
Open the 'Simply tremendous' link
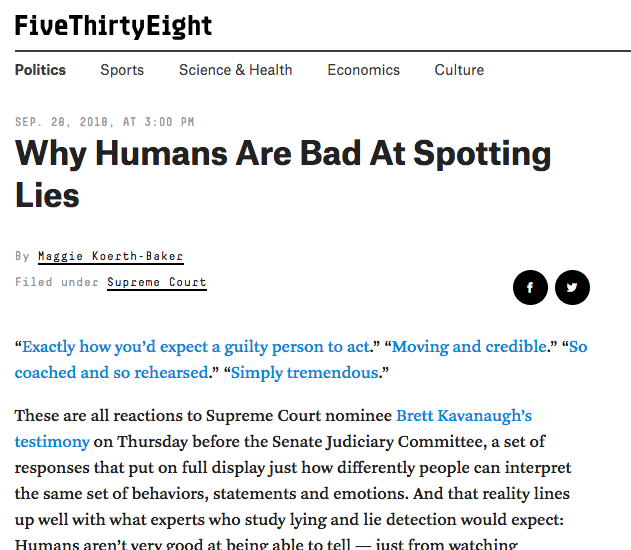305,373
